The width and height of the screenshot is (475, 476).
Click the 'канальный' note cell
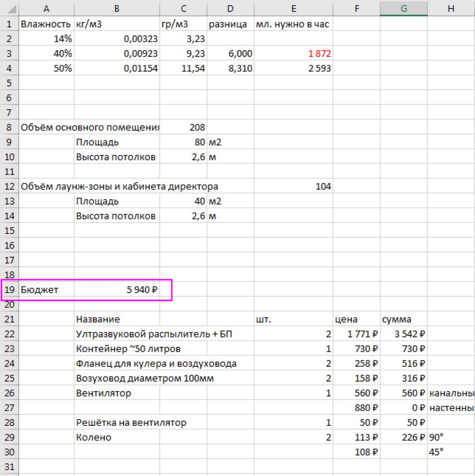(451, 393)
